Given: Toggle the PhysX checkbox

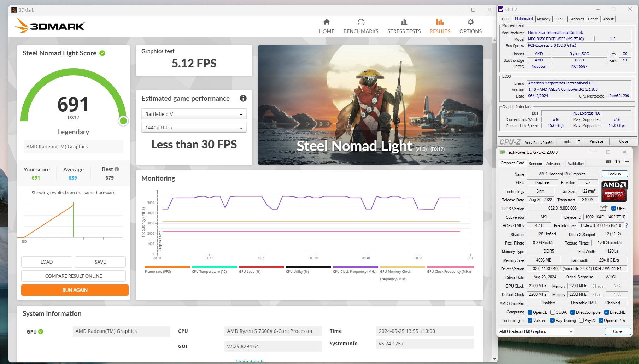Looking at the screenshot, I should tap(581, 321).
